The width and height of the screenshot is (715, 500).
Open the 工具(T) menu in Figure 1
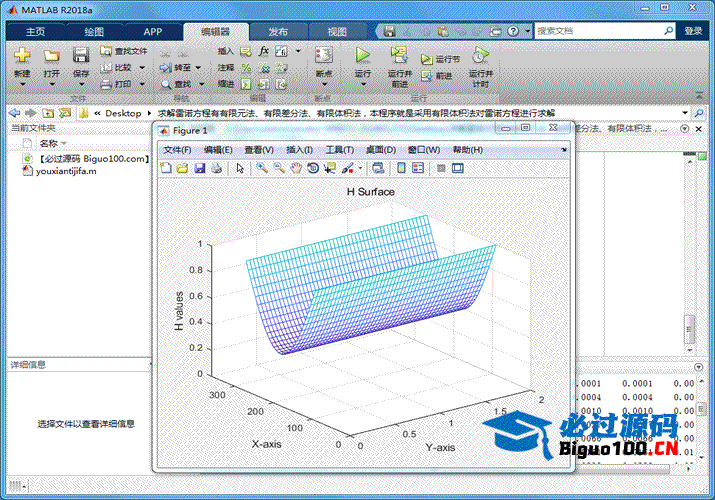pyautogui.click(x=339, y=150)
